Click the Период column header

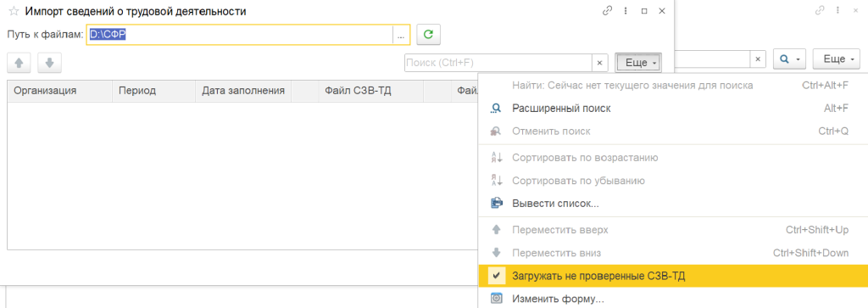click(154, 91)
